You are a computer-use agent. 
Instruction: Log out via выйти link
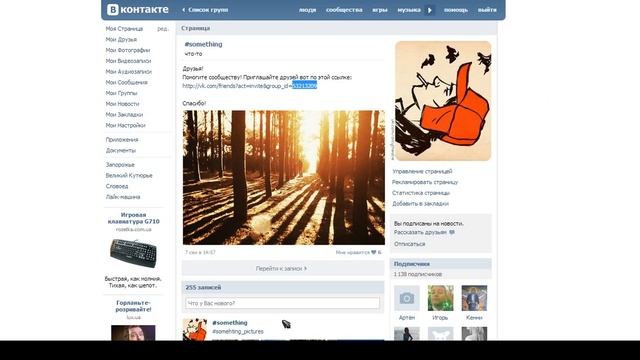487,10
